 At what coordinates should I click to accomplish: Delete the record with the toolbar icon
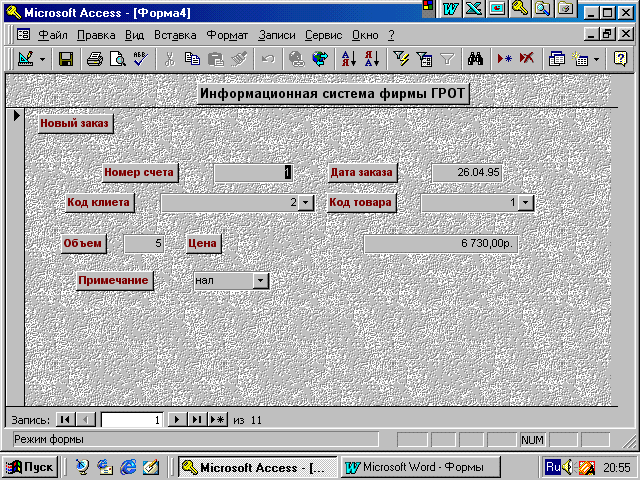click(527, 60)
